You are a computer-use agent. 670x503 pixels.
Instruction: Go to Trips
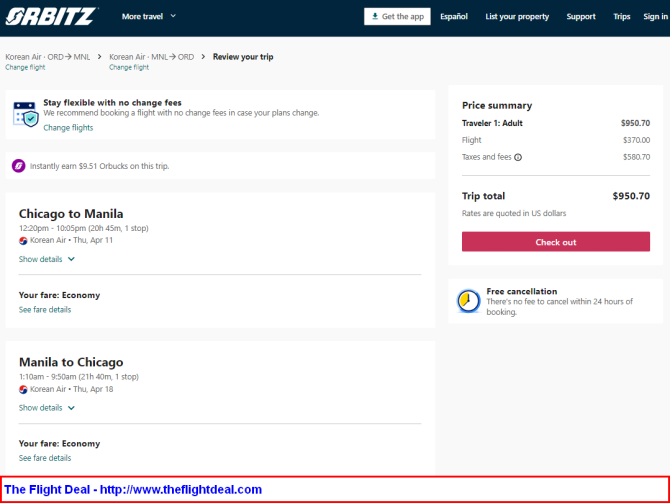click(x=622, y=17)
